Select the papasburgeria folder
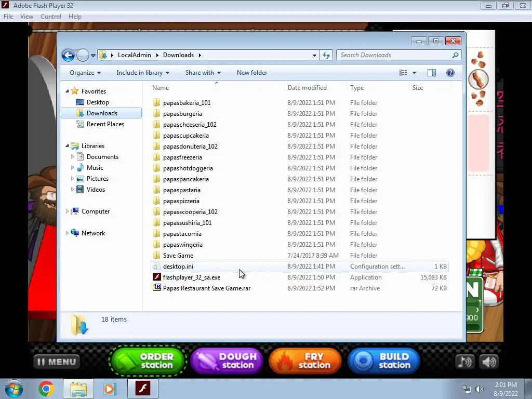This screenshot has height=399, width=532. click(182, 113)
